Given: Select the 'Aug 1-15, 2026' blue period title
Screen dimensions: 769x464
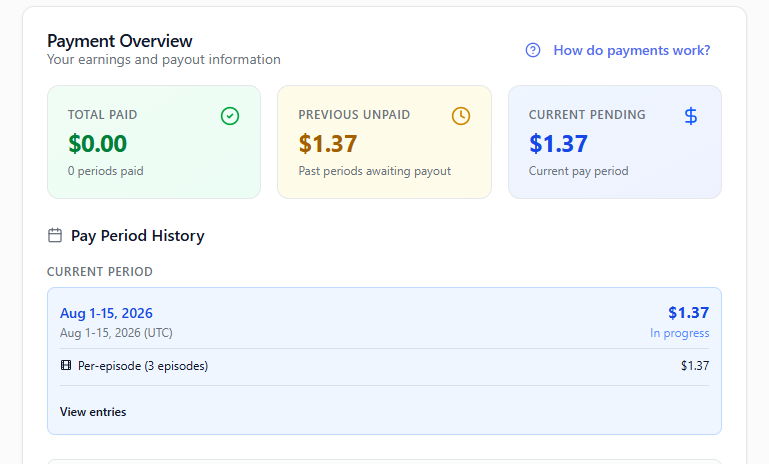Looking at the screenshot, I should click(x=106, y=313).
